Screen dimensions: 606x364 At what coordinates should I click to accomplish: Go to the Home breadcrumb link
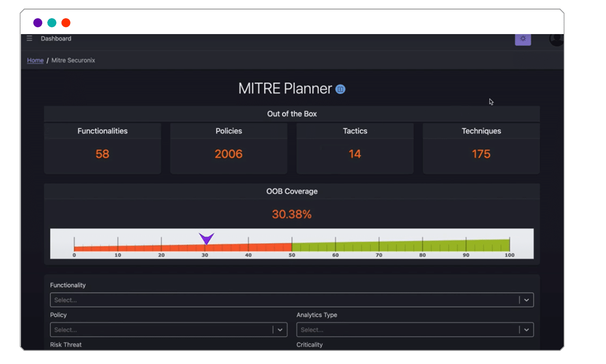35,60
